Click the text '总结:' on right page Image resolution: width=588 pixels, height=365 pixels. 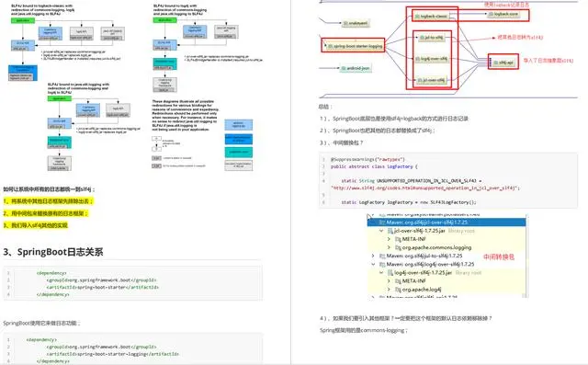tap(325, 107)
